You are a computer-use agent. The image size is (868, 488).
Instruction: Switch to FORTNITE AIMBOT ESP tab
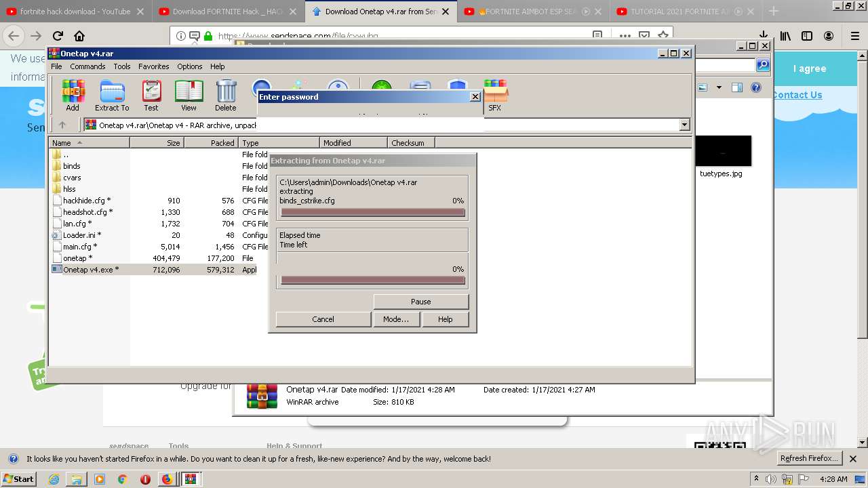point(532,12)
